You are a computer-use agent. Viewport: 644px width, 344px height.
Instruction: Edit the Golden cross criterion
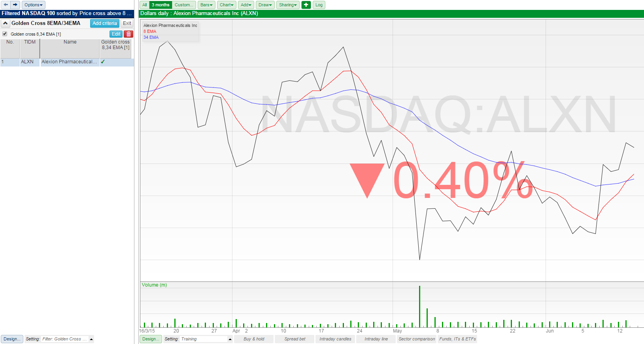(x=116, y=34)
